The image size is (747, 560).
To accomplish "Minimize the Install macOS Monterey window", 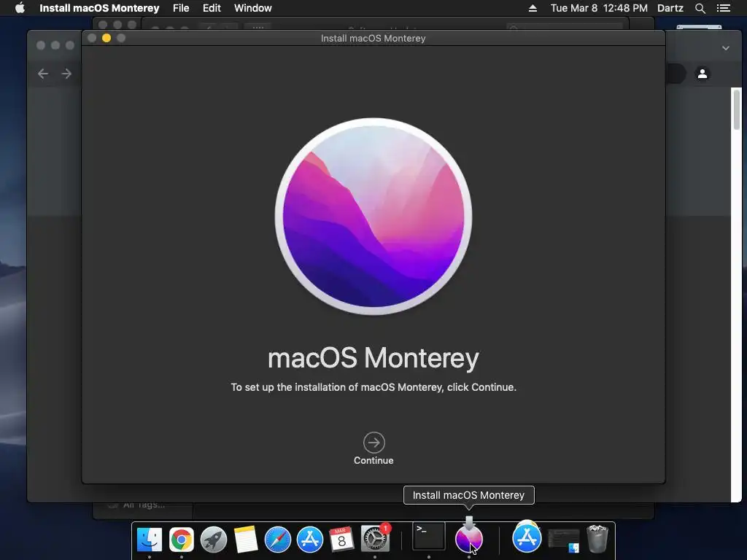I will pos(107,38).
